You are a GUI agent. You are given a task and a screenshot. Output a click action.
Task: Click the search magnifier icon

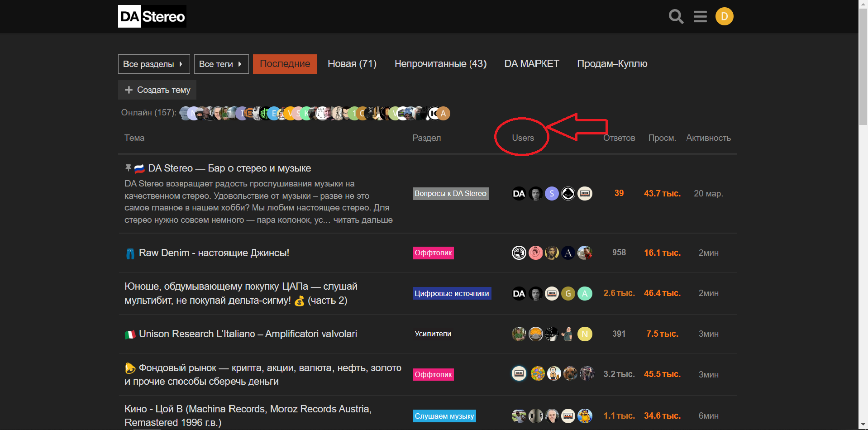pyautogui.click(x=676, y=17)
